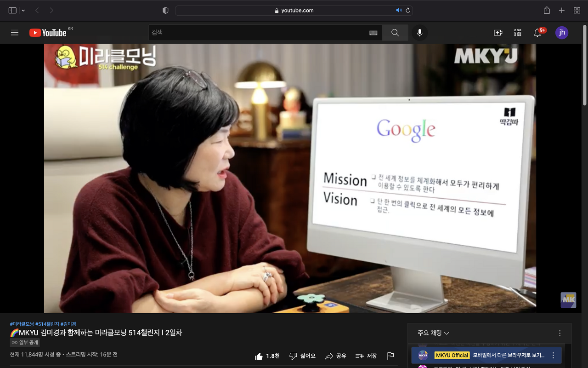The image size is (588, 368).
Task: Expand the Safari sidebar dropdown arrow
Action: 23,10
